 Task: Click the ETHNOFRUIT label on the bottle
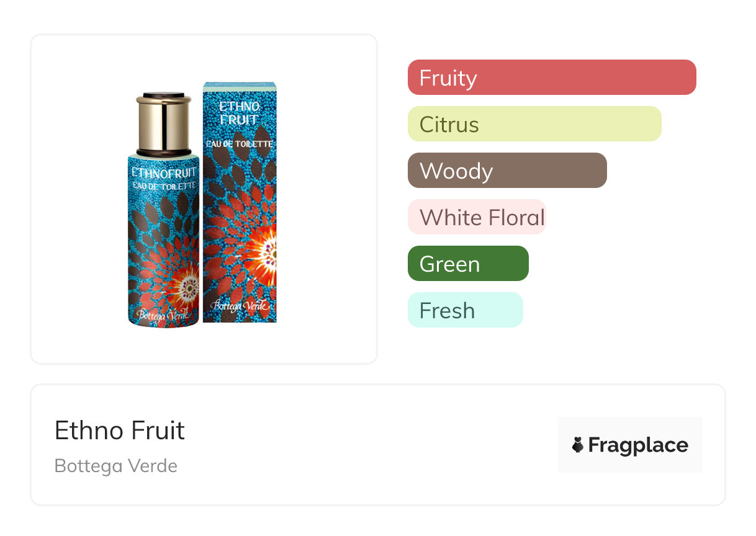point(164,172)
